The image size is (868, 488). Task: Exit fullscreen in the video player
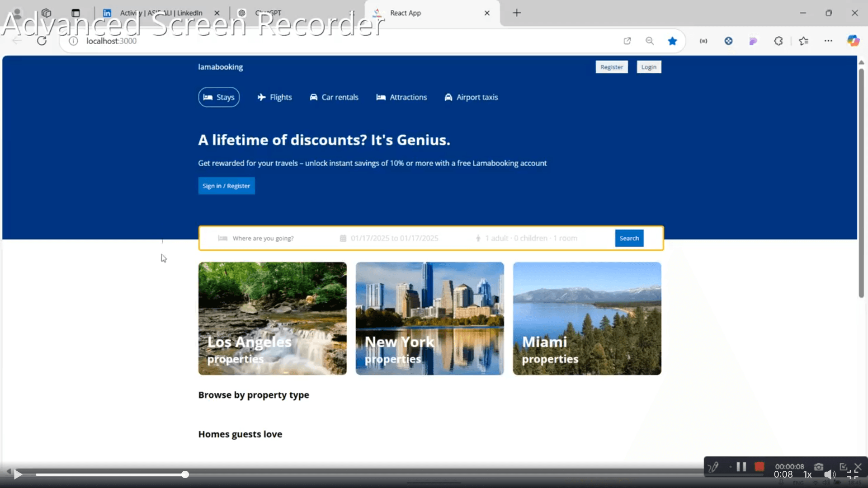click(853, 474)
